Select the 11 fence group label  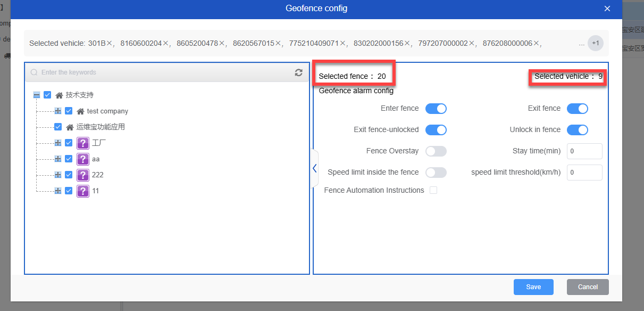(96, 191)
